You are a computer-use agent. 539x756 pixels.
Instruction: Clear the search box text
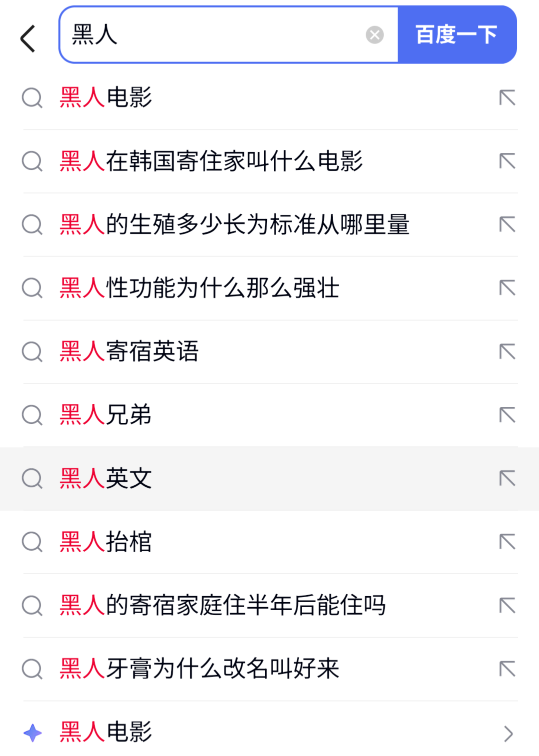375,35
